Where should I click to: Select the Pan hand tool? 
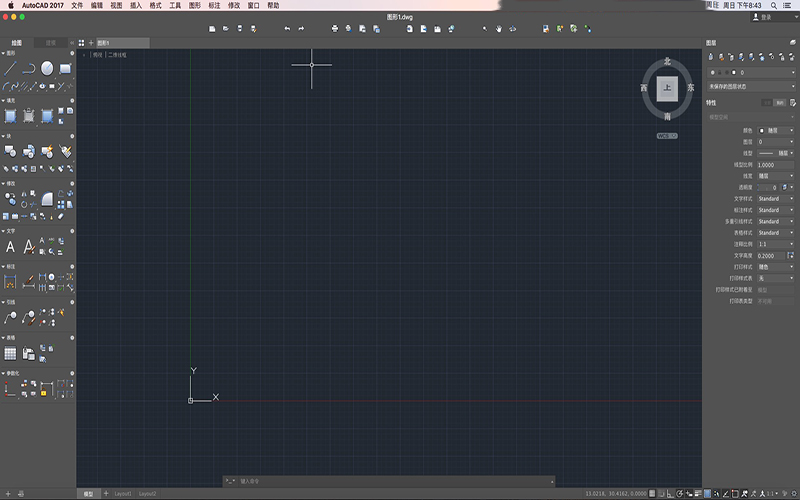pyautogui.click(x=498, y=29)
